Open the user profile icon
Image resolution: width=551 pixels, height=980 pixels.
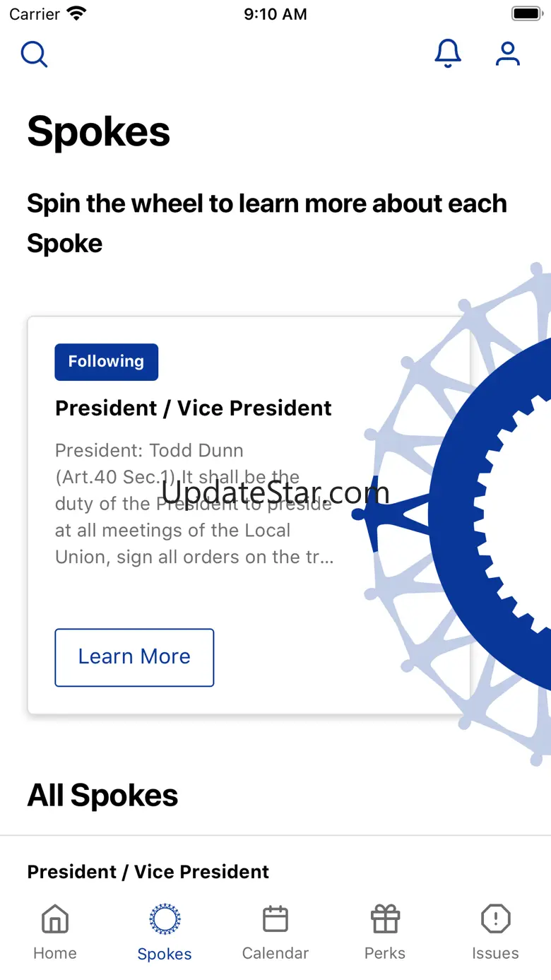click(507, 54)
